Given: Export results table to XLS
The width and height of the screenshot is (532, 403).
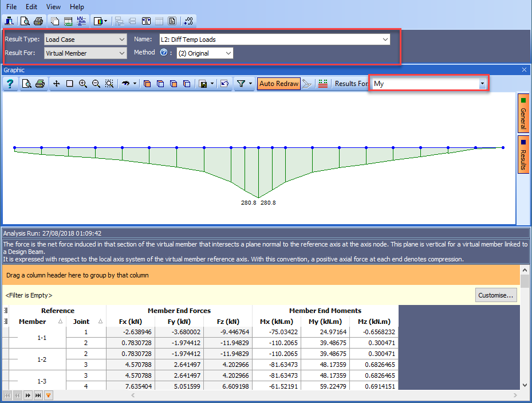Looking at the screenshot, I should click(x=68, y=21).
